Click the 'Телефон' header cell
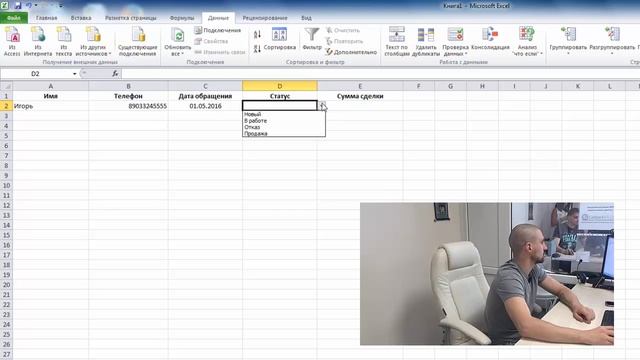640x360 pixels. pyautogui.click(x=128, y=96)
